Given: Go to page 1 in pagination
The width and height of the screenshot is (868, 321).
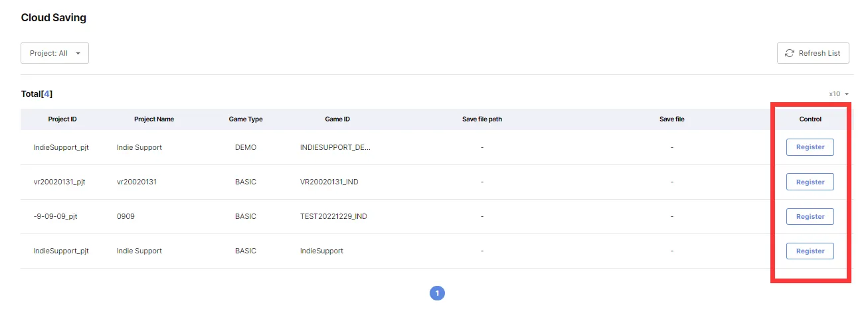Looking at the screenshot, I should [437, 292].
